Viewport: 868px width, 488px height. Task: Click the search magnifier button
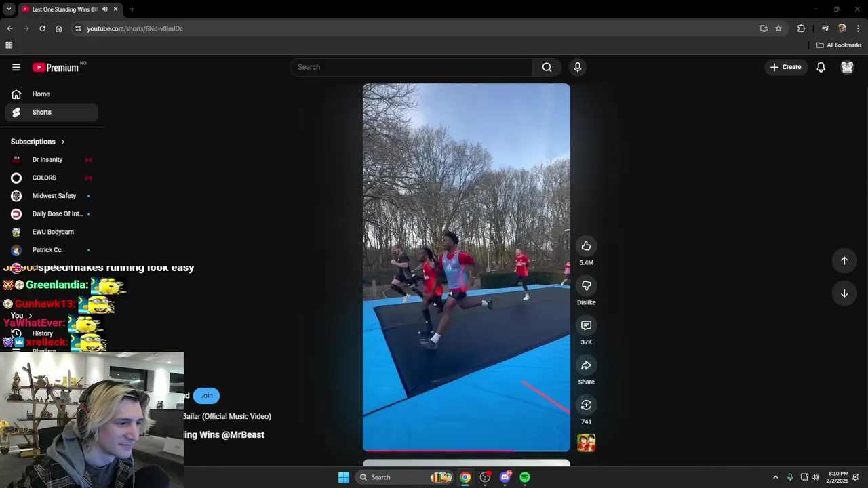547,67
